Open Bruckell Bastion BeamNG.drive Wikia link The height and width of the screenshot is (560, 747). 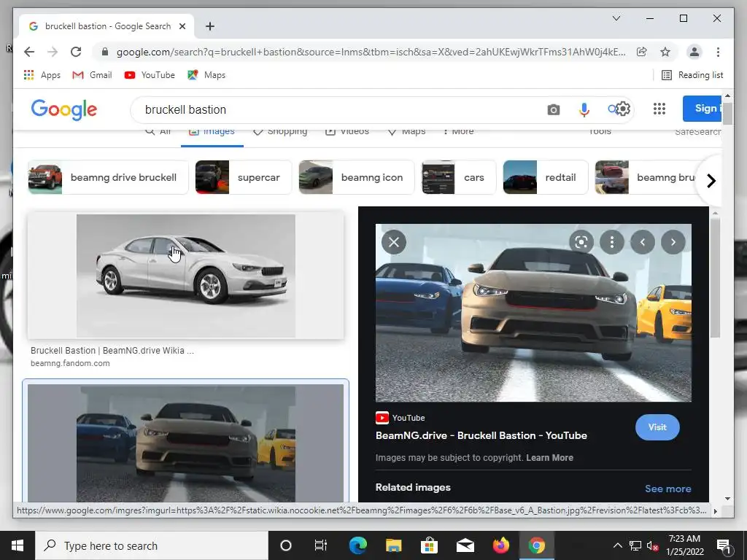tap(112, 351)
